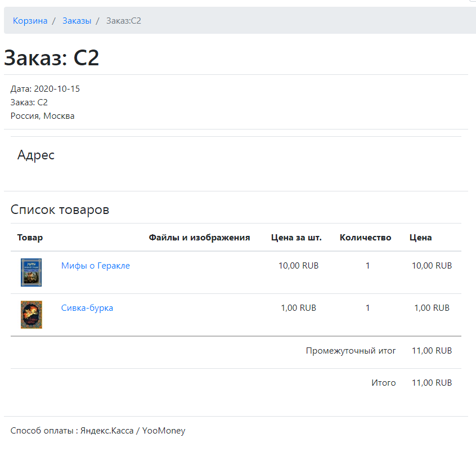Click the Промежуточный итог label
Image resolution: width=476 pixels, height=451 pixels.
351,351
